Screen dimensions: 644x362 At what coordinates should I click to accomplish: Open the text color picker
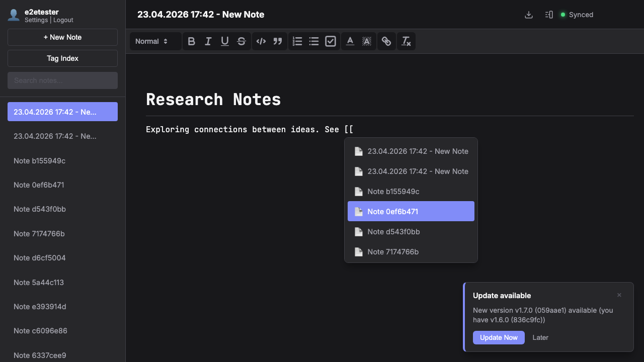tap(350, 41)
